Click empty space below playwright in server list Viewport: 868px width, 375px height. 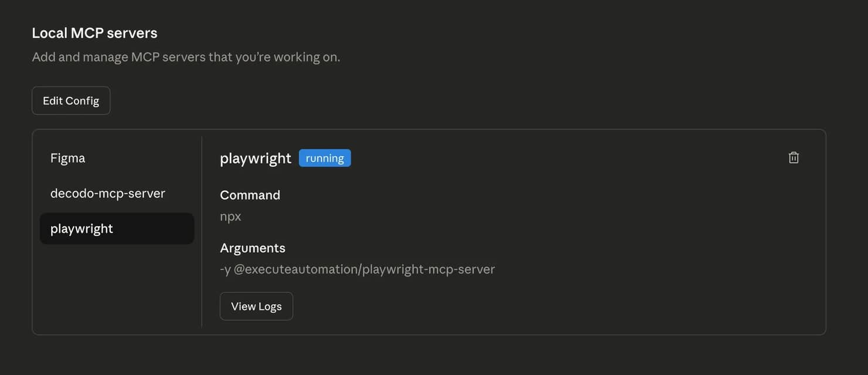[x=117, y=288]
